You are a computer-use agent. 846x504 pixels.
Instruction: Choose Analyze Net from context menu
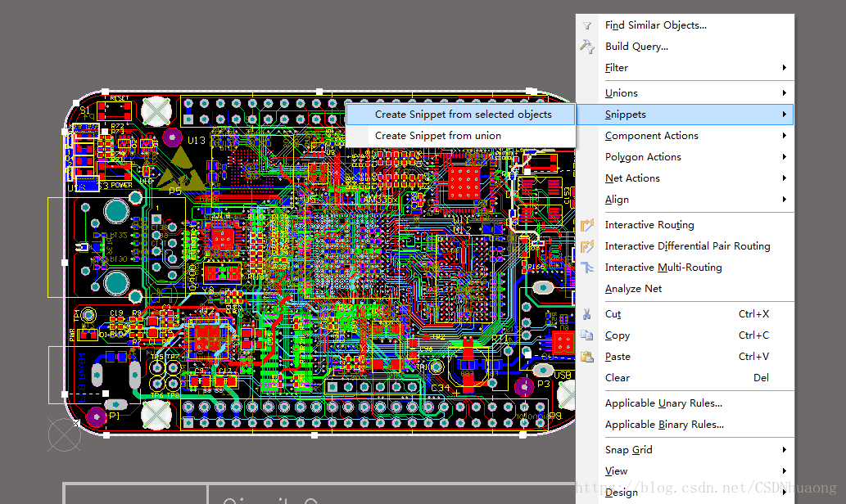pos(633,289)
